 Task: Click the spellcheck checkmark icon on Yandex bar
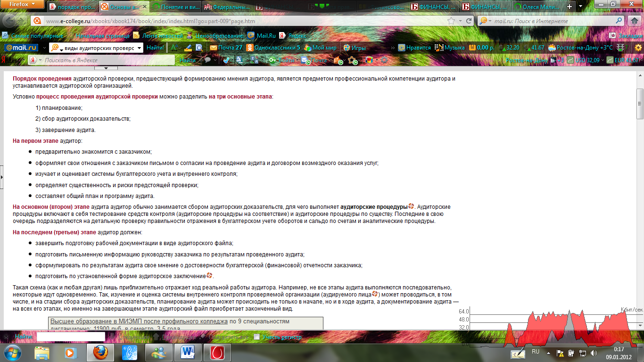pyautogui.click(x=226, y=60)
